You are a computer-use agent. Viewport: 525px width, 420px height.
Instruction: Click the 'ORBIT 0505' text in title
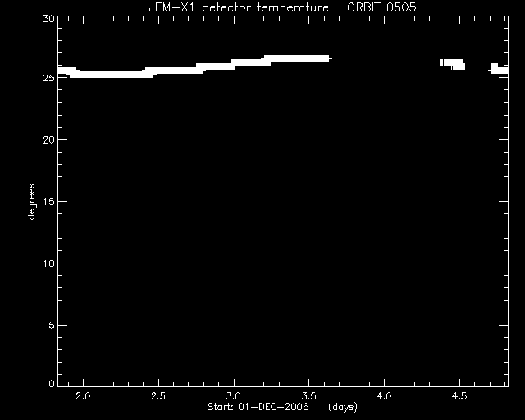click(381, 7)
